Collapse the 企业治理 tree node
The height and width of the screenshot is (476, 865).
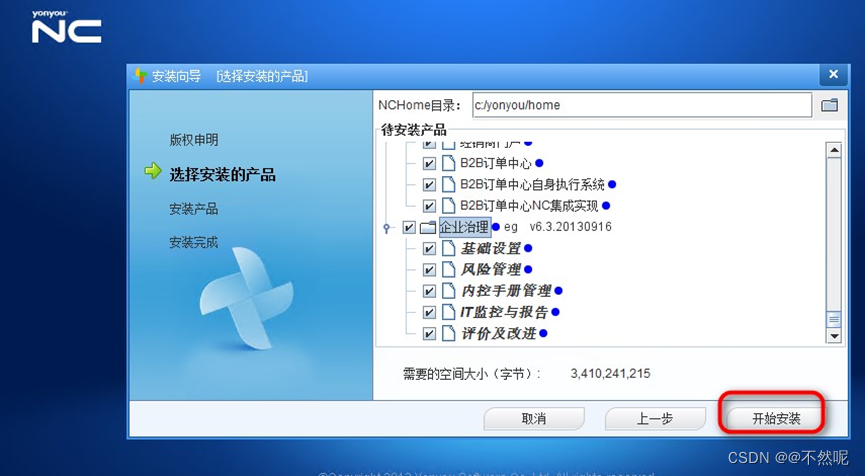click(x=387, y=228)
